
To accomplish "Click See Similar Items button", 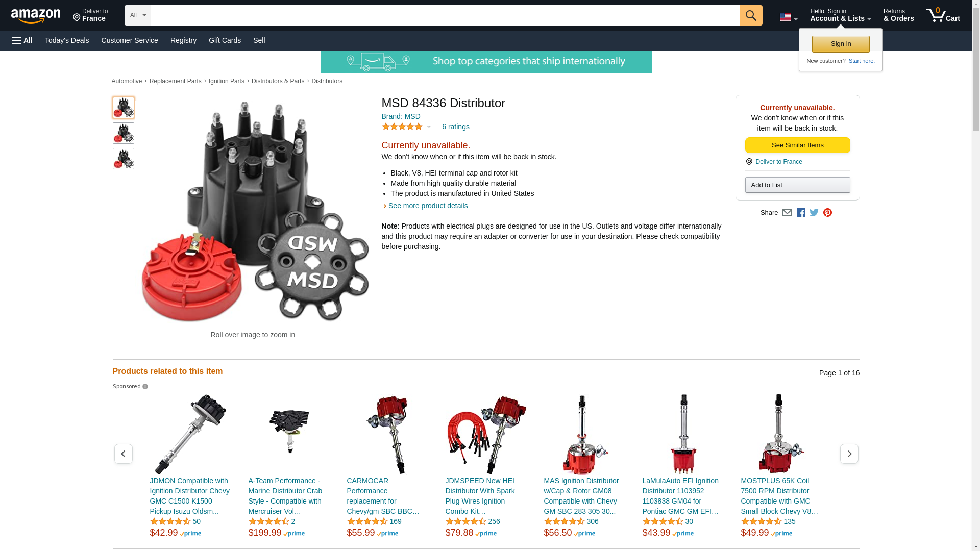I will coord(797,145).
